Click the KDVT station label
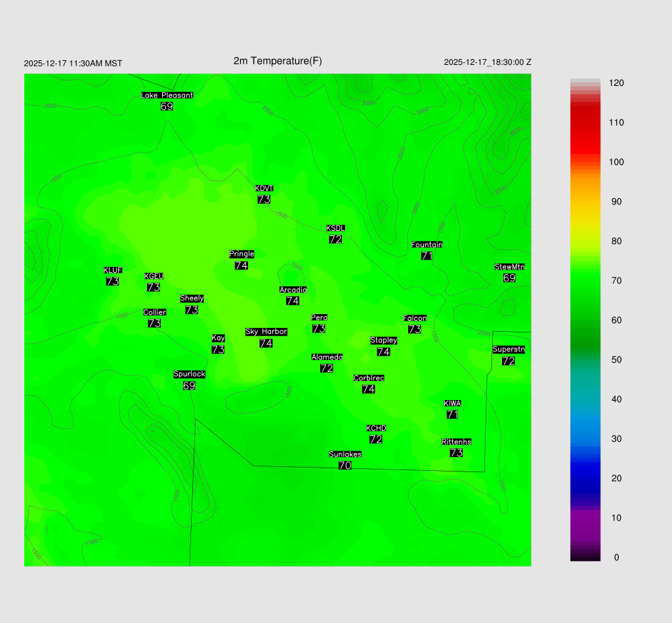Screen dimensions: 672x623 [264, 188]
